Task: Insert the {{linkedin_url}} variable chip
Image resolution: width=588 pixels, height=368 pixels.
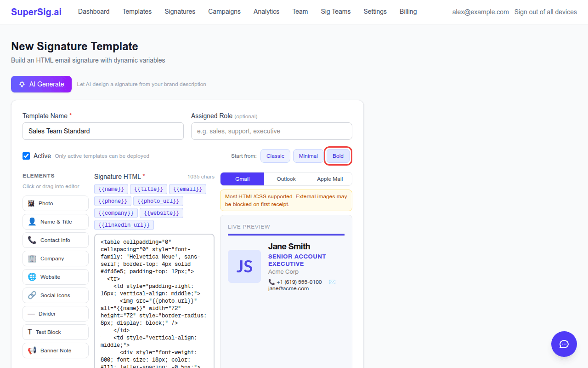Action: pyautogui.click(x=124, y=225)
